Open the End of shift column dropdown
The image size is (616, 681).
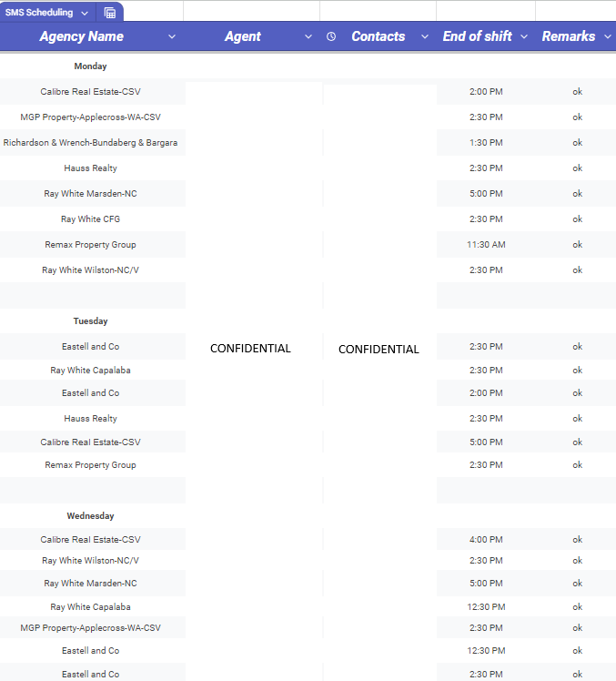point(524,36)
